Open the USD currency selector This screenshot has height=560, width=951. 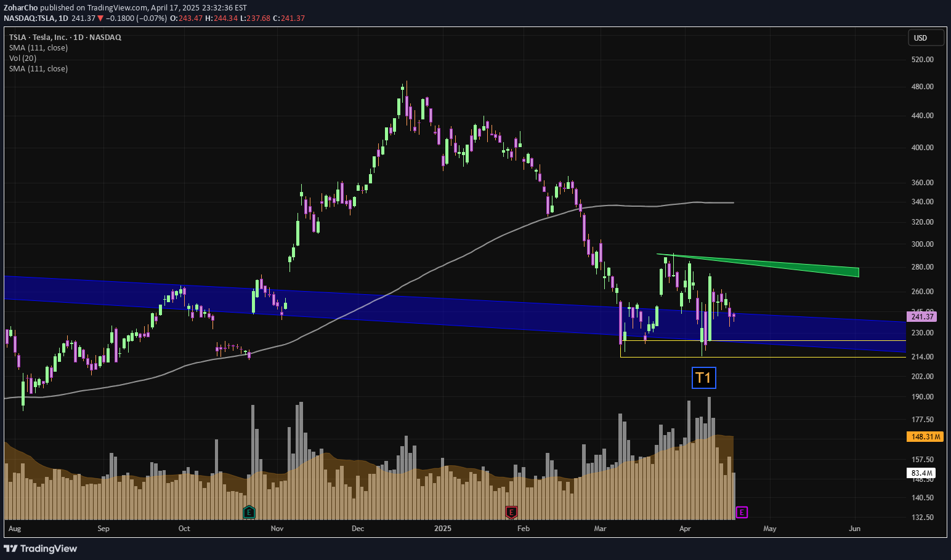point(925,38)
